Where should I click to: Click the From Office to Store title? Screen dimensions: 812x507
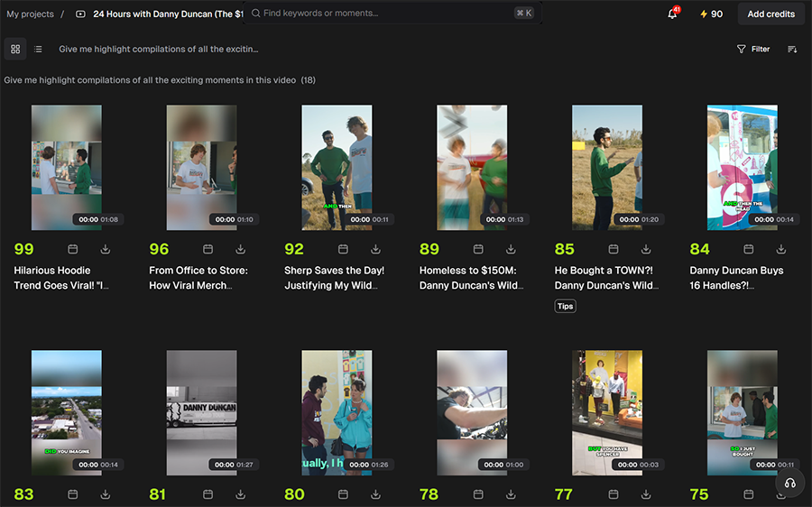(x=198, y=278)
